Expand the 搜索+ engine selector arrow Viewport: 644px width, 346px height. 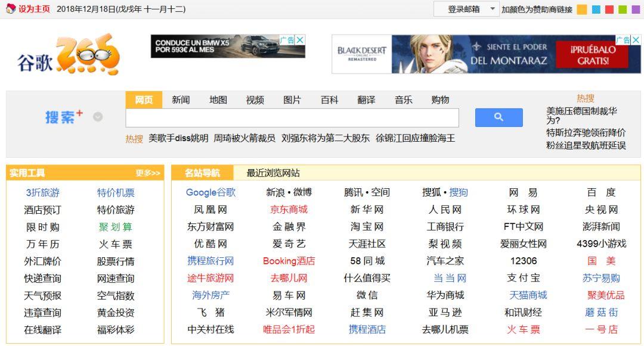click(98, 117)
